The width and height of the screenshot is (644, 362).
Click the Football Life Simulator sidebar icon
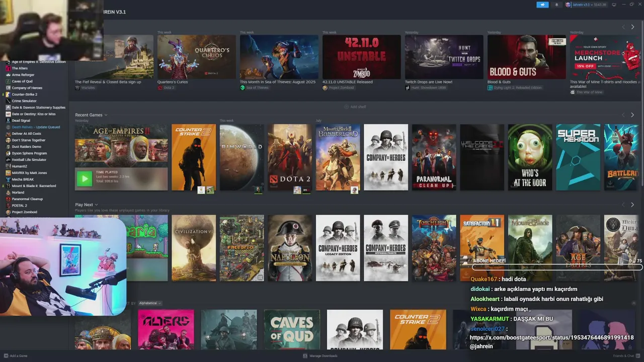[x=8, y=160]
